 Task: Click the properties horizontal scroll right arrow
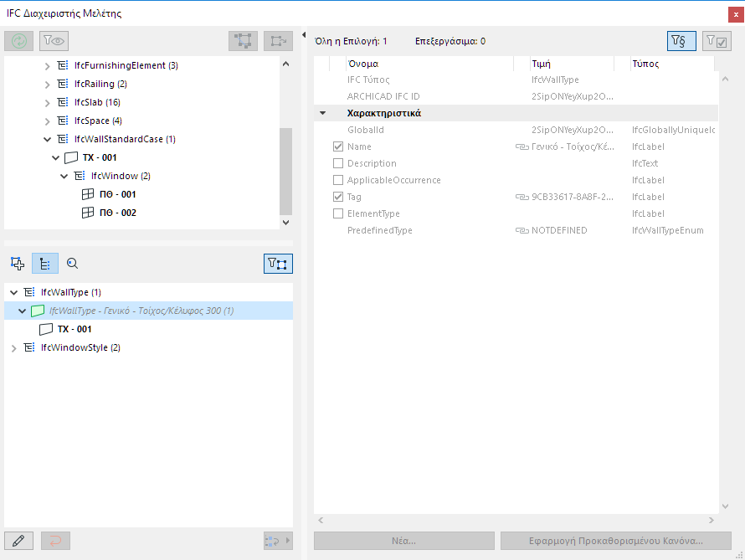(x=712, y=520)
